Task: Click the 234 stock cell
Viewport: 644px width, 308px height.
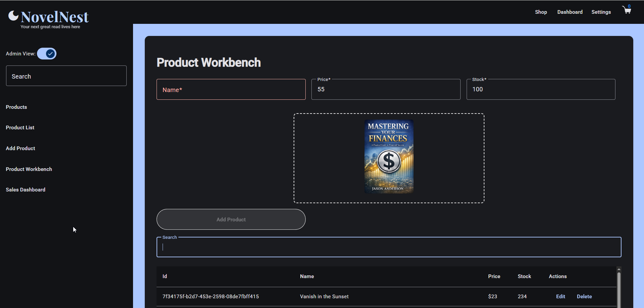Action: pyautogui.click(x=522, y=297)
